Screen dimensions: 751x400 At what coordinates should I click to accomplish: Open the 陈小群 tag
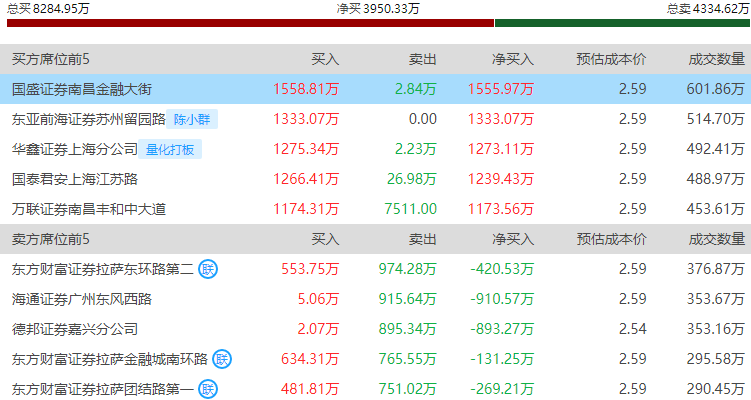192,119
